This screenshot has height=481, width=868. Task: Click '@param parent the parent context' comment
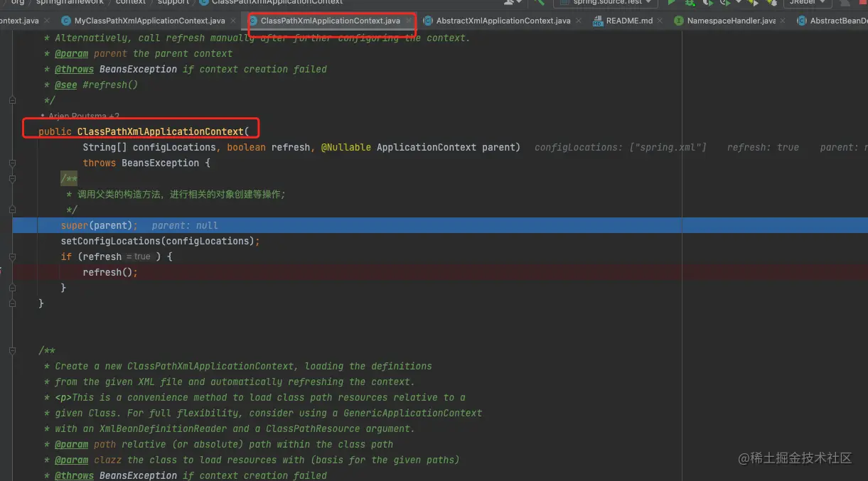pos(144,53)
